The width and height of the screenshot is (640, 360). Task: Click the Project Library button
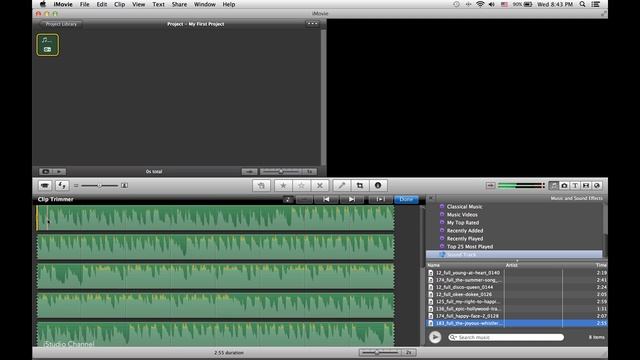pos(61,24)
